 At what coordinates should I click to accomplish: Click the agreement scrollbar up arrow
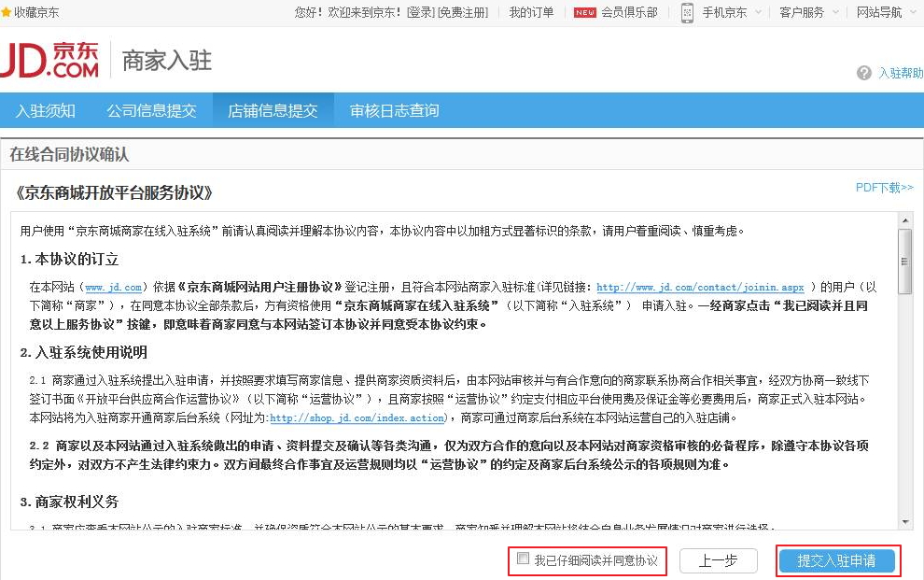pos(905,220)
